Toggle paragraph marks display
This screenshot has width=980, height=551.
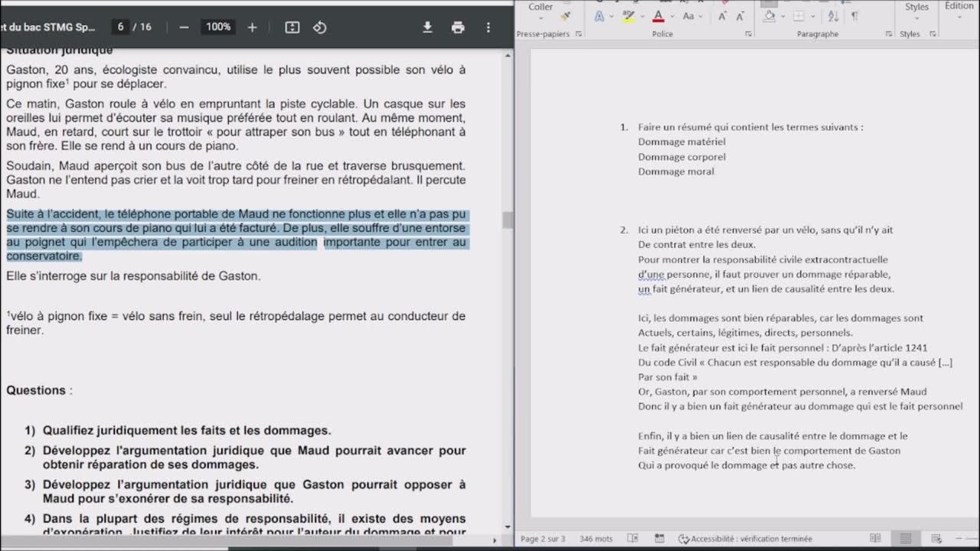pyautogui.click(x=854, y=16)
